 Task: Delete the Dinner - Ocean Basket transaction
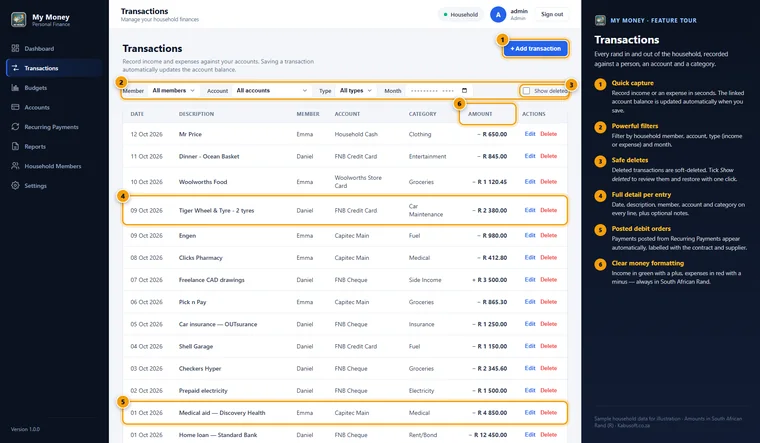pos(549,156)
